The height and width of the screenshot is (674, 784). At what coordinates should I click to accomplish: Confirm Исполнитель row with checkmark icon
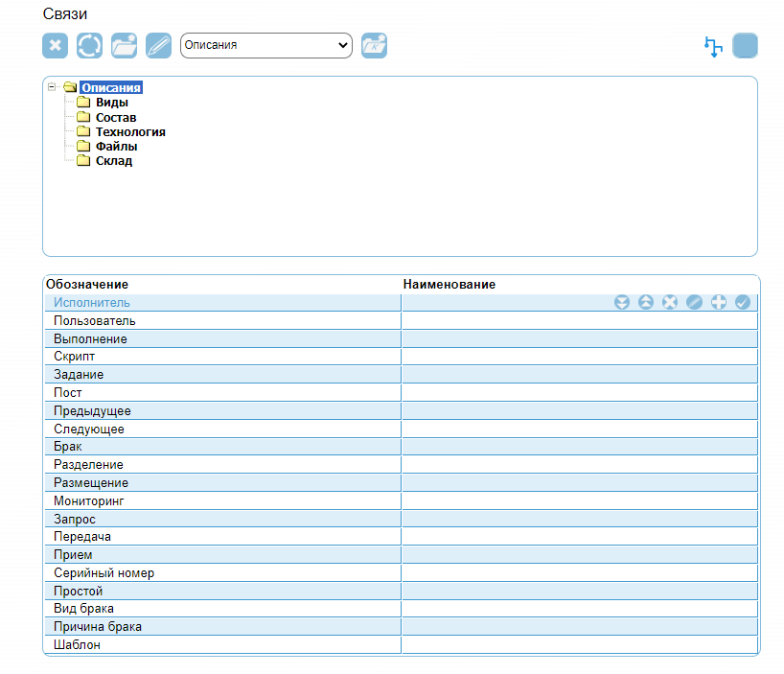(742, 303)
